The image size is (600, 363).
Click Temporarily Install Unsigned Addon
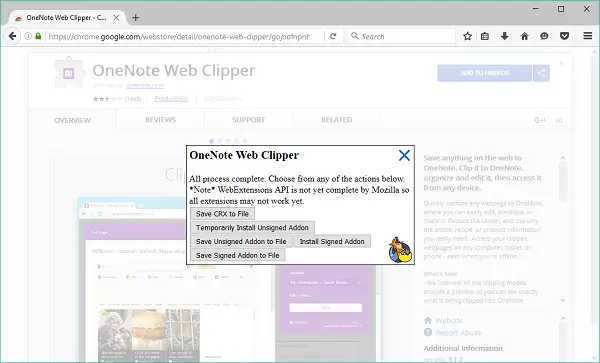[x=252, y=228]
